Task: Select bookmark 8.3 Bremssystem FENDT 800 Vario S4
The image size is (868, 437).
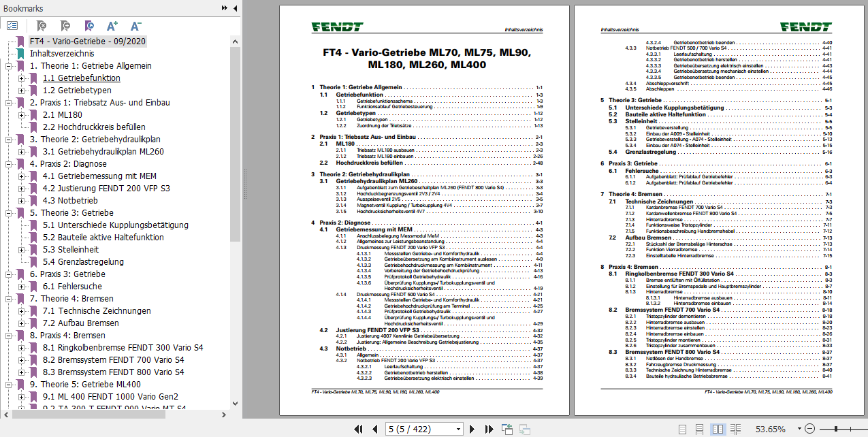Action: pyautogui.click(x=113, y=372)
